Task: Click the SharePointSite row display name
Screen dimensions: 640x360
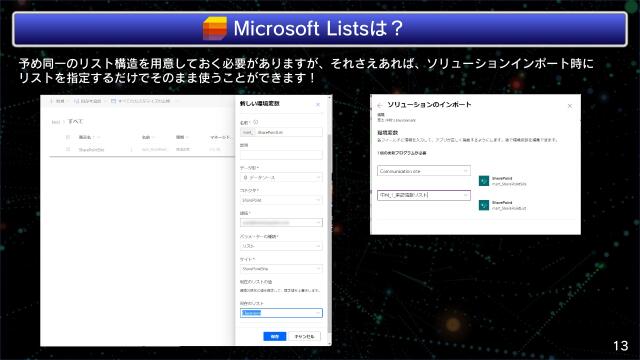Action: 91,150
